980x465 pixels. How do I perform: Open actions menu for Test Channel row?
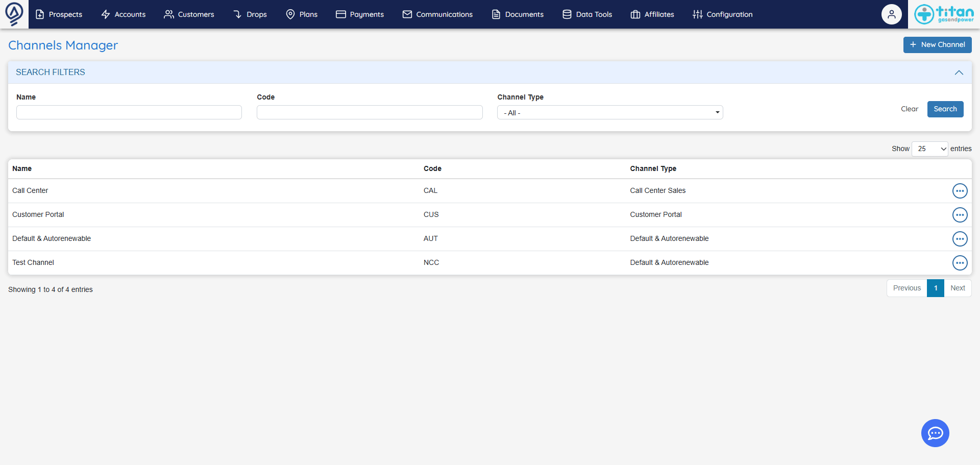pyautogui.click(x=960, y=263)
